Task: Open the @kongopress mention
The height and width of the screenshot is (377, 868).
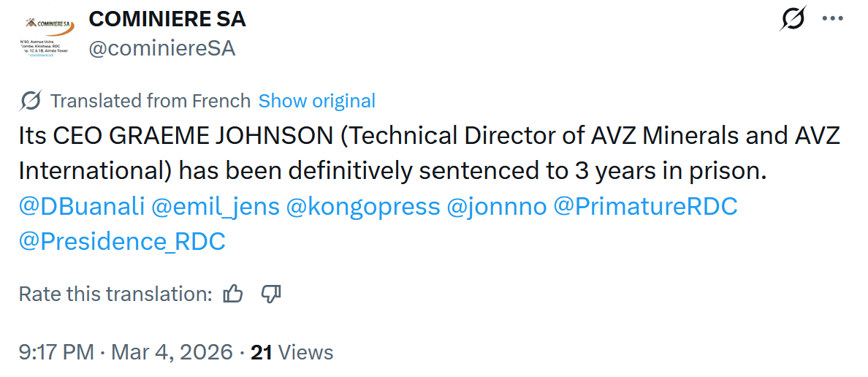Action: click(x=363, y=207)
